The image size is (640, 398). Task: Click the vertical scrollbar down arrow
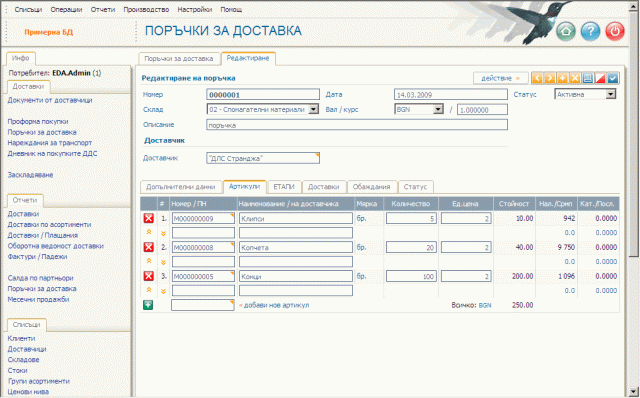(x=633, y=391)
